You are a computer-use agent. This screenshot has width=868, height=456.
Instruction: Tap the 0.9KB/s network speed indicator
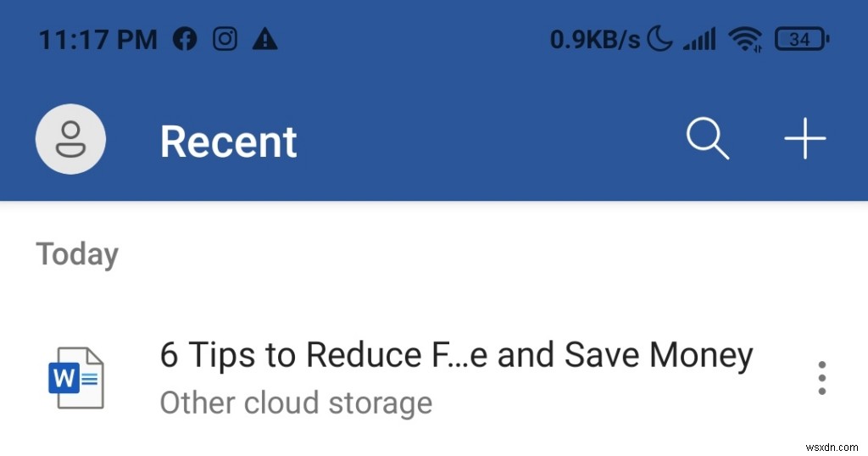(595, 39)
